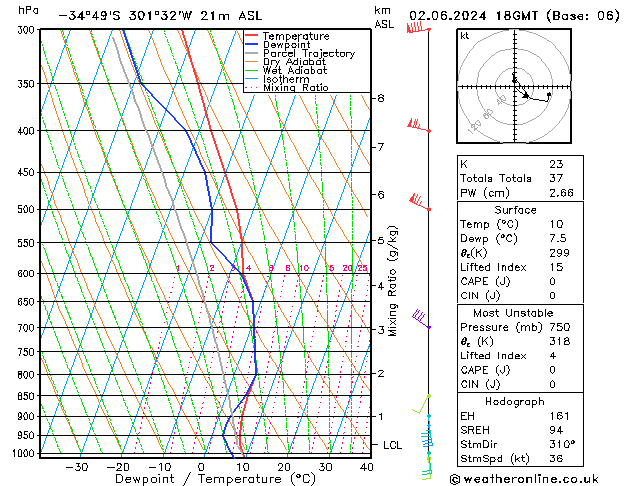The image size is (629, 486).
Task: Click the EH value 161
Action: click(x=559, y=416)
